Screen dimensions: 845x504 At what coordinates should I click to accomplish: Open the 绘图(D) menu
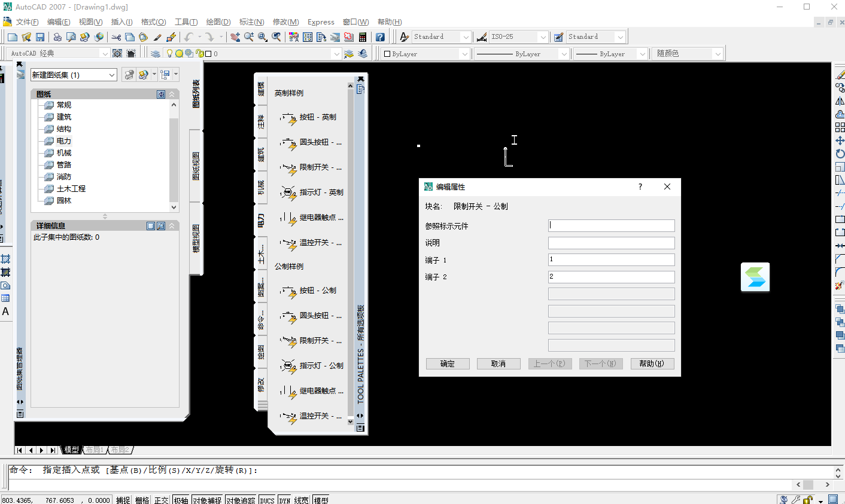[x=218, y=22]
